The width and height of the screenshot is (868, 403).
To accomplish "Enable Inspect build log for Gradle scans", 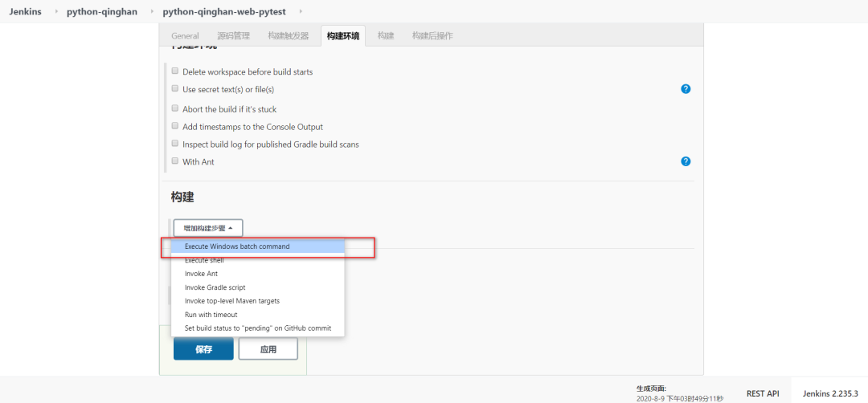I will (x=175, y=144).
